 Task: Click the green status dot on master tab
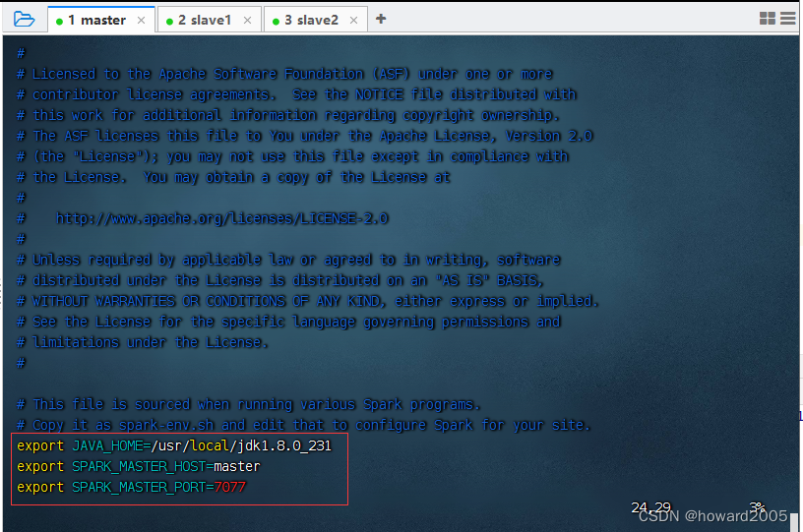59,21
